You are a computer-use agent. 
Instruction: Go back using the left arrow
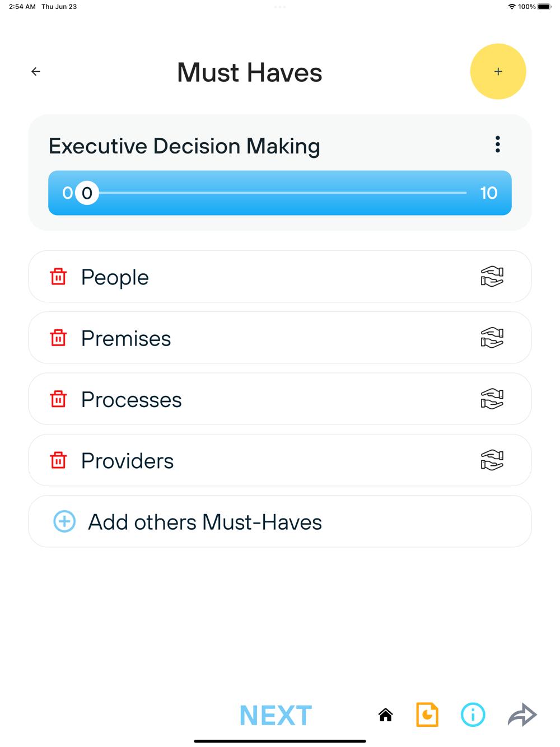click(x=36, y=72)
